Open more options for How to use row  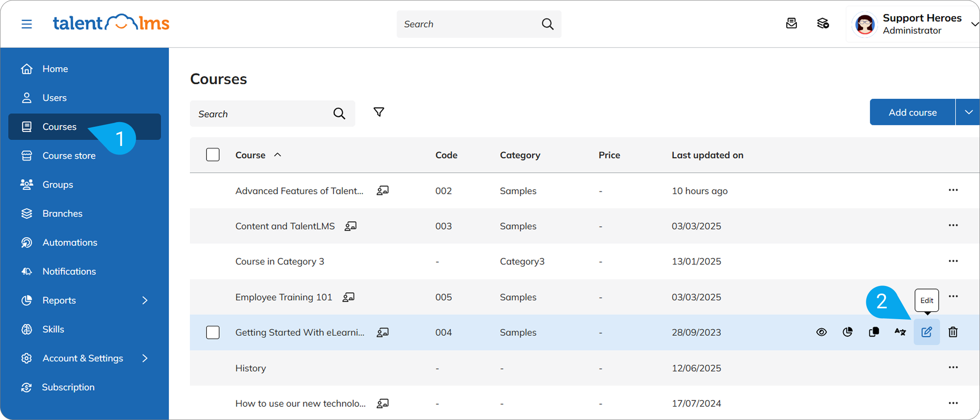pyautogui.click(x=953, y=403)
